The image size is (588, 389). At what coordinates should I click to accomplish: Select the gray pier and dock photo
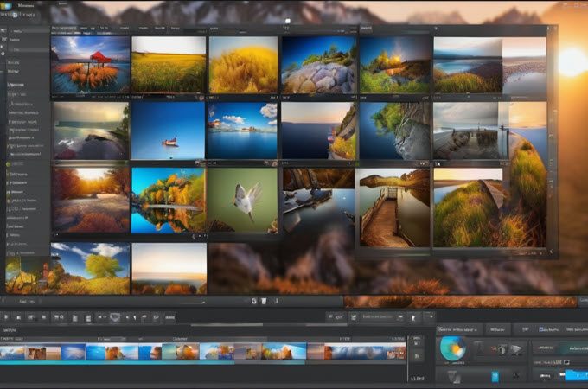(471, 131)
